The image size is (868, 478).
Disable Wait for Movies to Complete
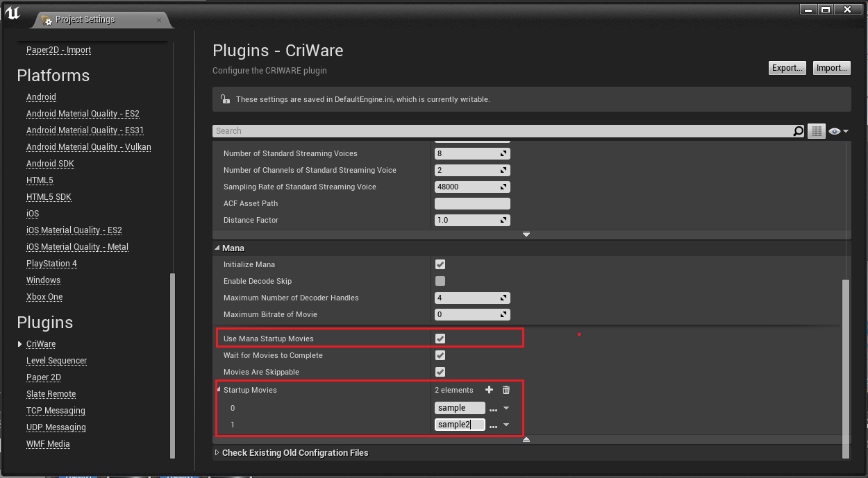coord(440,355)
